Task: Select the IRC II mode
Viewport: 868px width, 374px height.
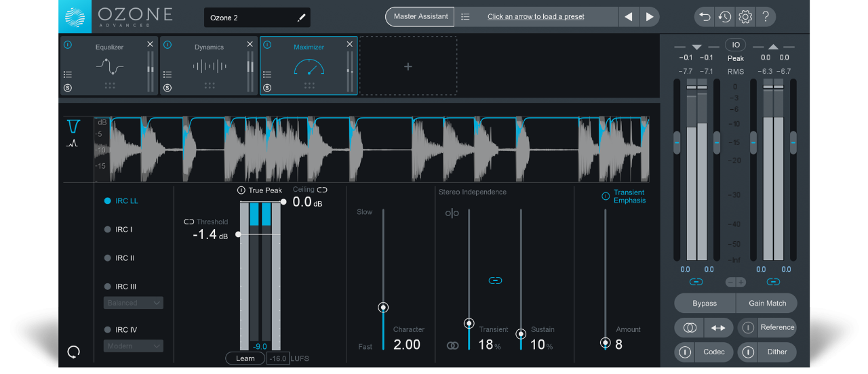Action: click(x=119, y=258)
